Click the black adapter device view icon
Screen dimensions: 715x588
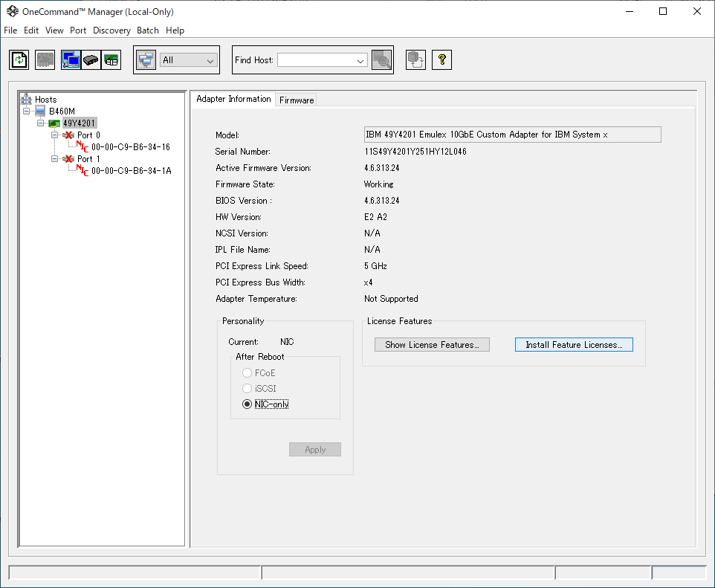coord(91,60)
